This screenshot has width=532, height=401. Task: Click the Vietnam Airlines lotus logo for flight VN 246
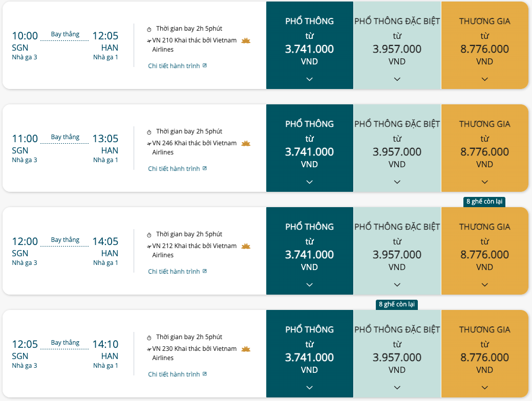pyautogui.click(x=245, y=143)
